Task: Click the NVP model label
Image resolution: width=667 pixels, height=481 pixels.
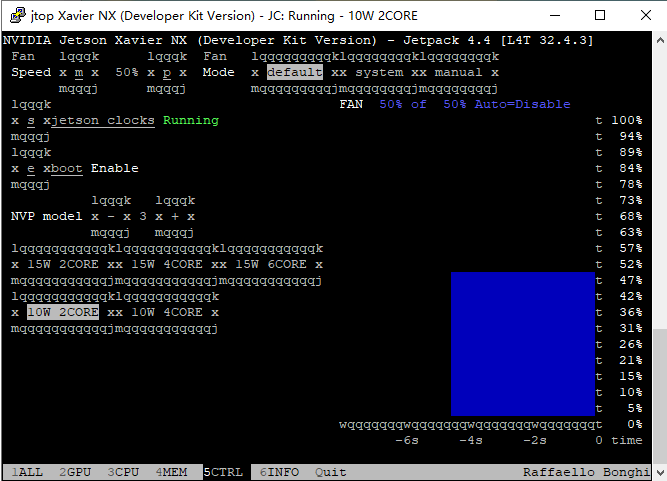Action: [47, 216]
